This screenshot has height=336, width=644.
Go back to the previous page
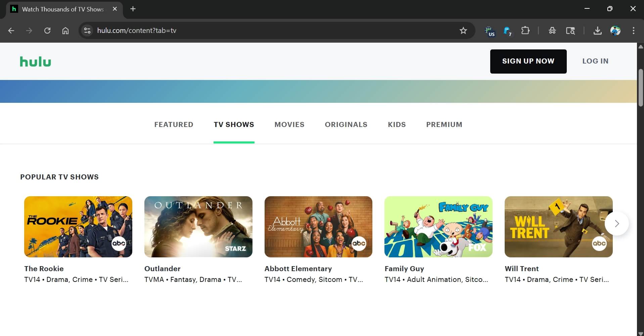tap(11, 31)
